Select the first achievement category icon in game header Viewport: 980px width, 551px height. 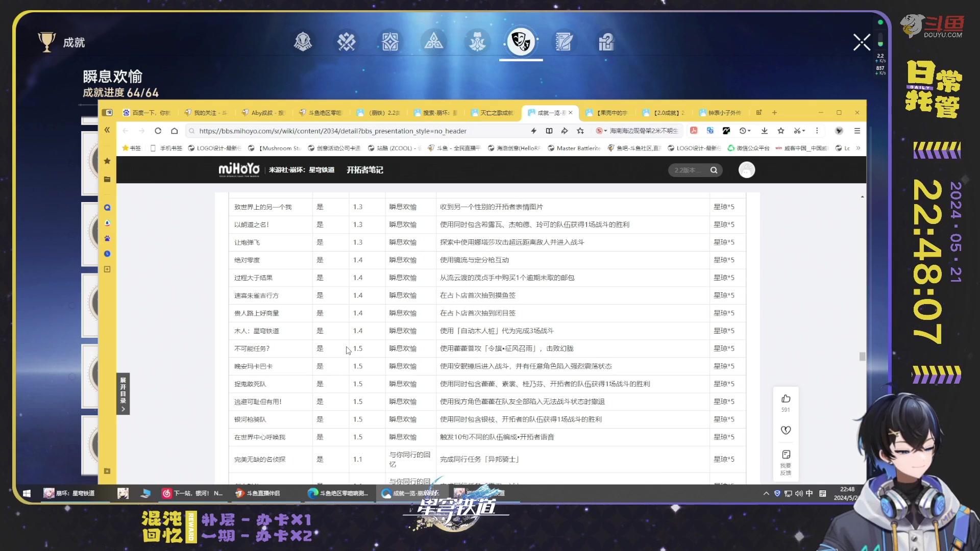[x=303, y=42]
